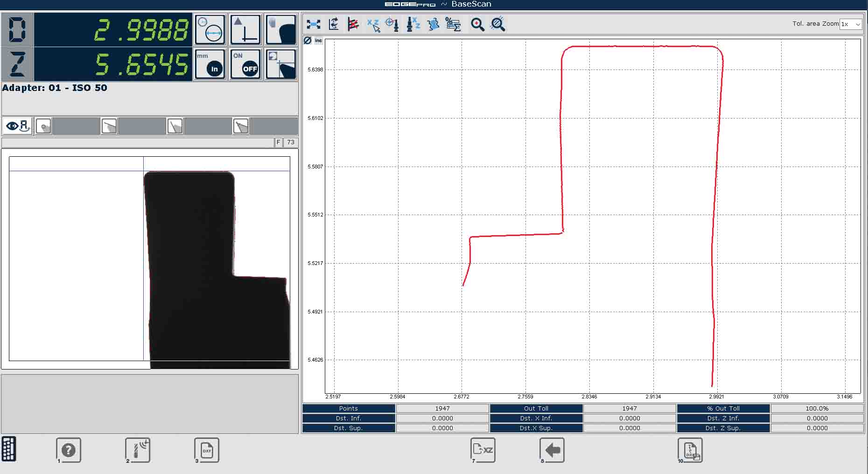Select the XZ cursor pointer tool
This screenshot has height=474, width=868.
pos(373,24)
